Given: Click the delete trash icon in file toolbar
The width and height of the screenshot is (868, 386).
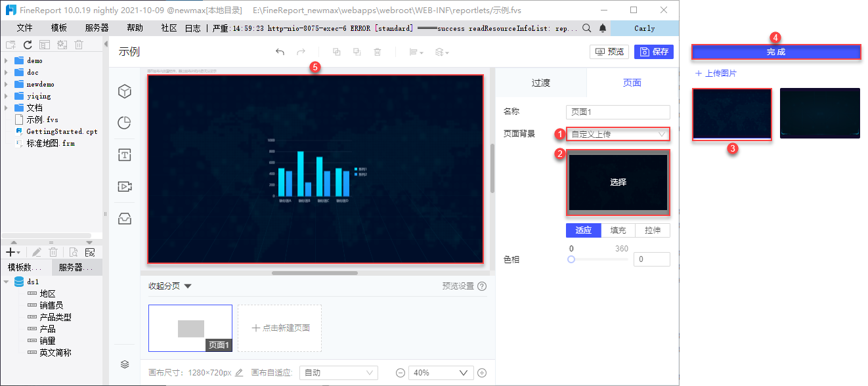Looking at the screenshot, I should coord(79,45).
